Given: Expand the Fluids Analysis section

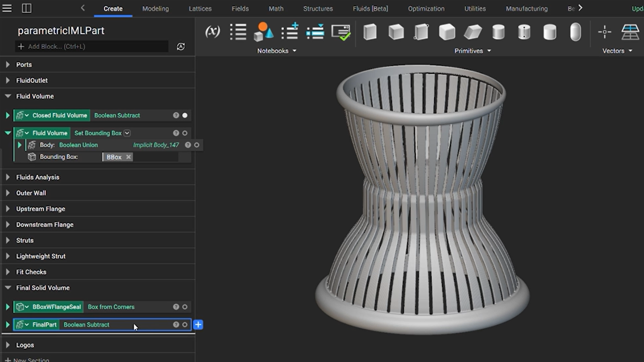Looking at the screenshot, I should [8, 177].
